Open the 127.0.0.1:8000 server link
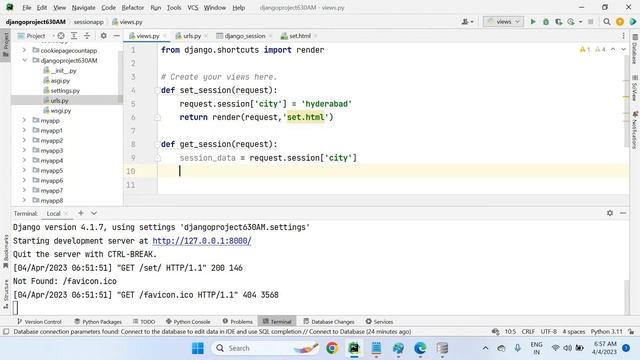 pyautogui.click(x=202, y=241)
